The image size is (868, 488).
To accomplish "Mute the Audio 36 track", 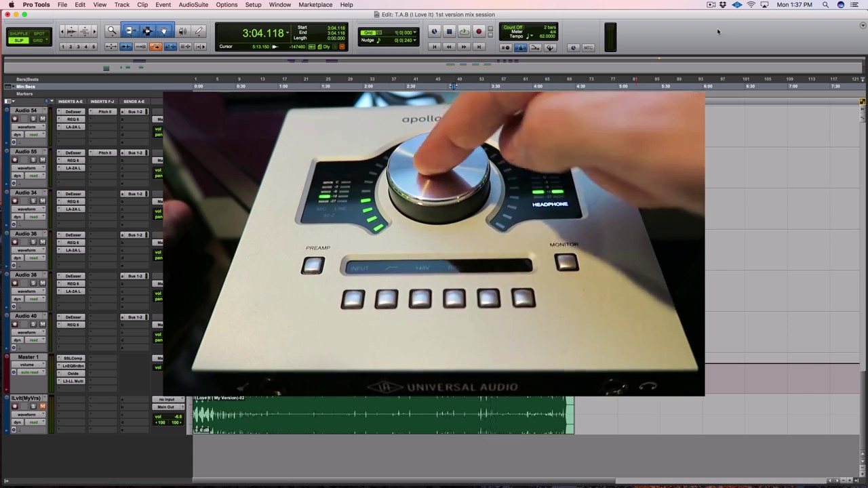I will pyautogui.click(x=43, y=242).
